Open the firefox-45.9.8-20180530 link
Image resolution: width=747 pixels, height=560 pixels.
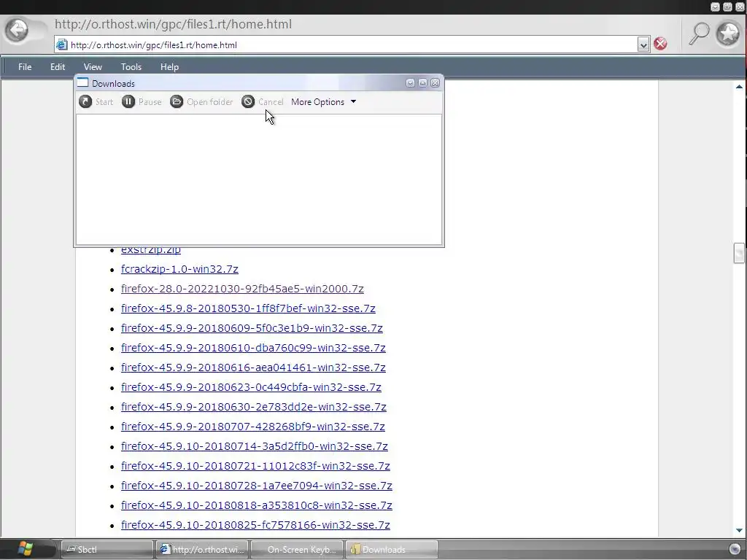(x=248, y=308)
